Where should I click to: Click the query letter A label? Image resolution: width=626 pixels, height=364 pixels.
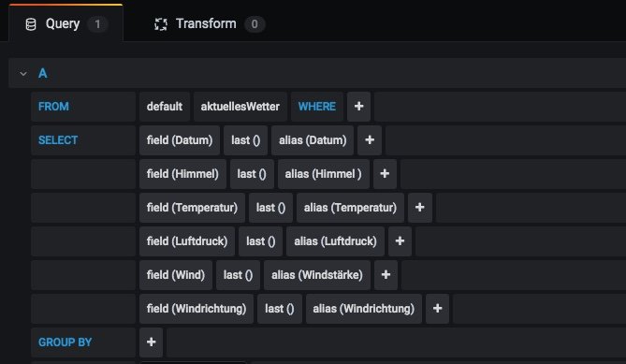43,73
